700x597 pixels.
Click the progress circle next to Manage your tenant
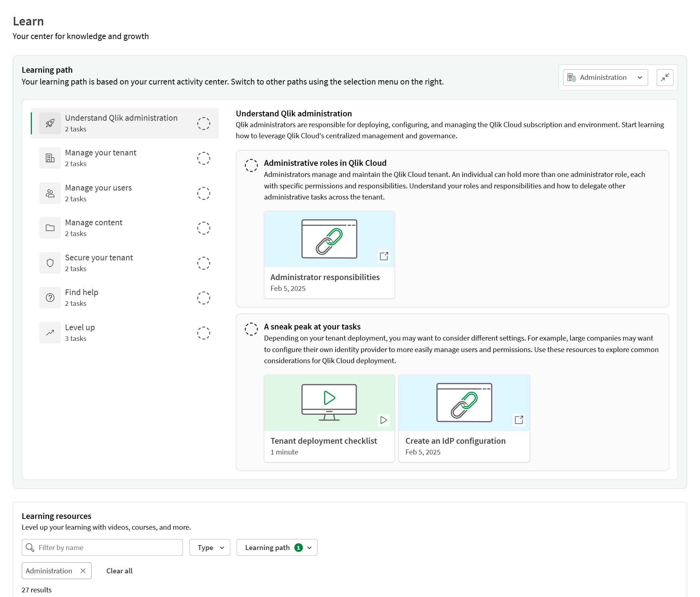pyautogui.click(x=203, y=158)
